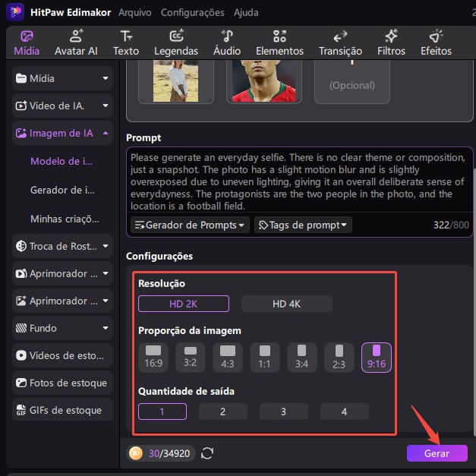Viewport: 476px width, 476px height.
Task: Set output quantity to 3
Action: point(283,411)
